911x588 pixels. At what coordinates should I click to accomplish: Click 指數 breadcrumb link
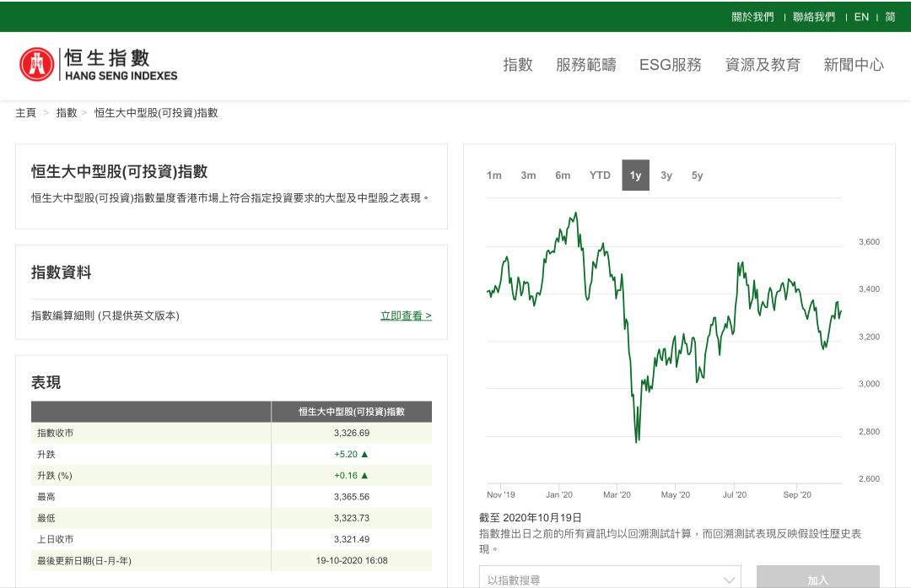67,113
